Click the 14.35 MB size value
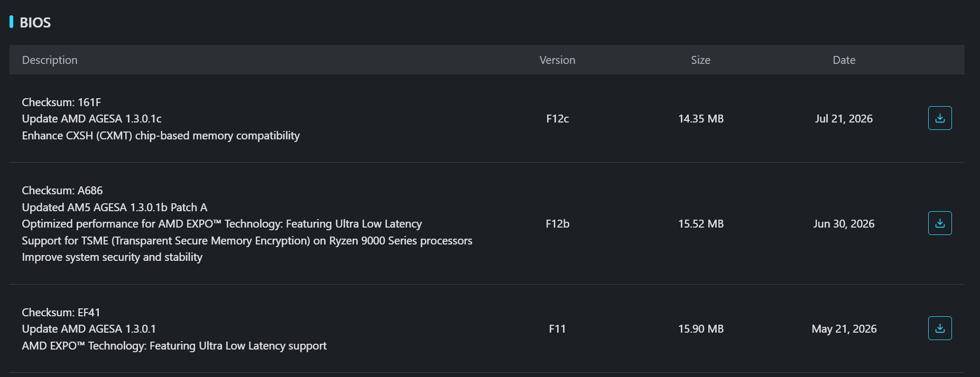This screenshot has height=377, width=980. [701, 119]
